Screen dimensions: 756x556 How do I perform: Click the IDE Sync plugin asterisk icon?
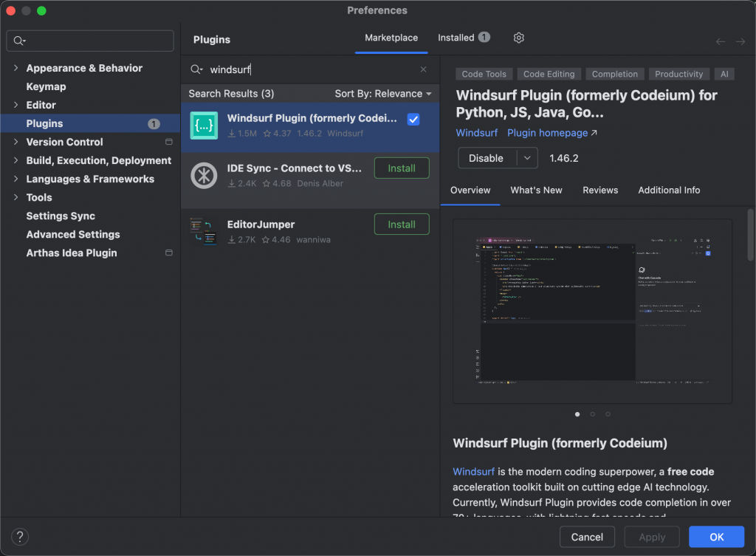tap(204, 176)
